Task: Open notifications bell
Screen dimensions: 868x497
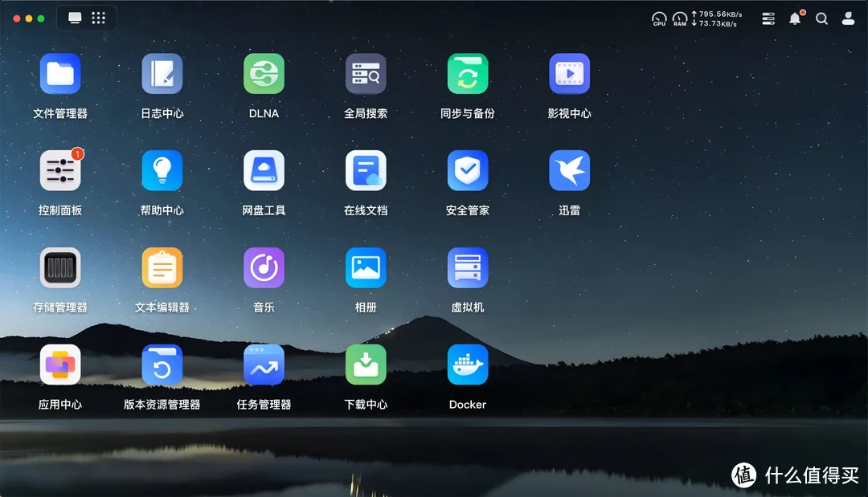Action: [x=795, y=18]
